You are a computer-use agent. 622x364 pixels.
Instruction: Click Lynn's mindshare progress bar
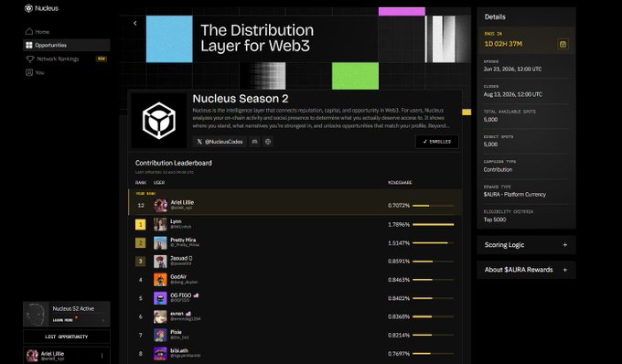[x=434, y=224]
